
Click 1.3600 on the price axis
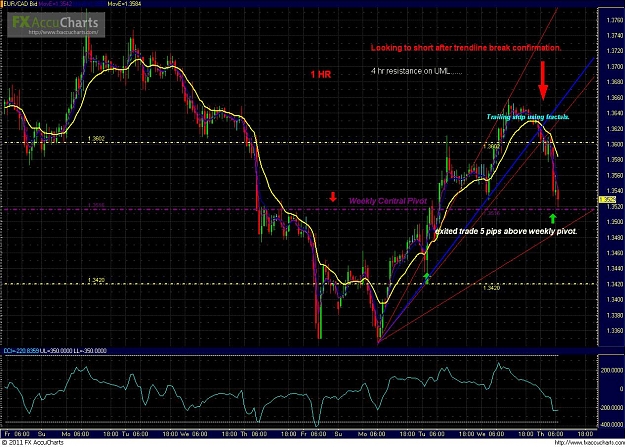(x=615, y=144)
